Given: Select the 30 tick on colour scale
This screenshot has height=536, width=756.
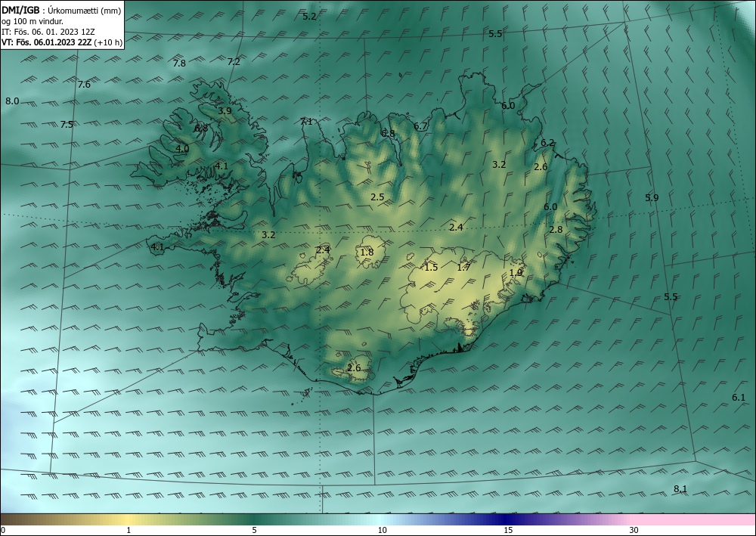Looking at the screenshot, I should [634, 530].
